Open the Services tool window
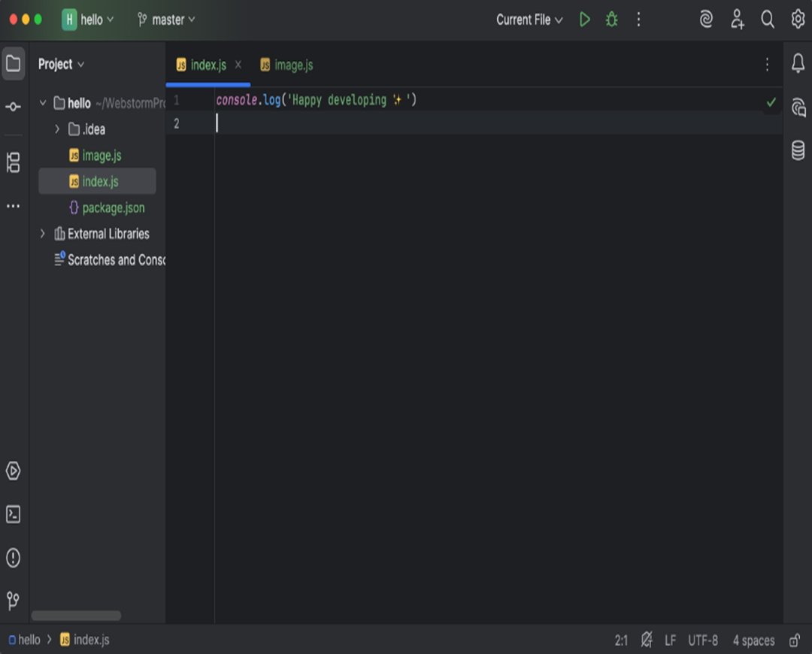Screen dimensions: 812x654 click(x=14, y=471)
